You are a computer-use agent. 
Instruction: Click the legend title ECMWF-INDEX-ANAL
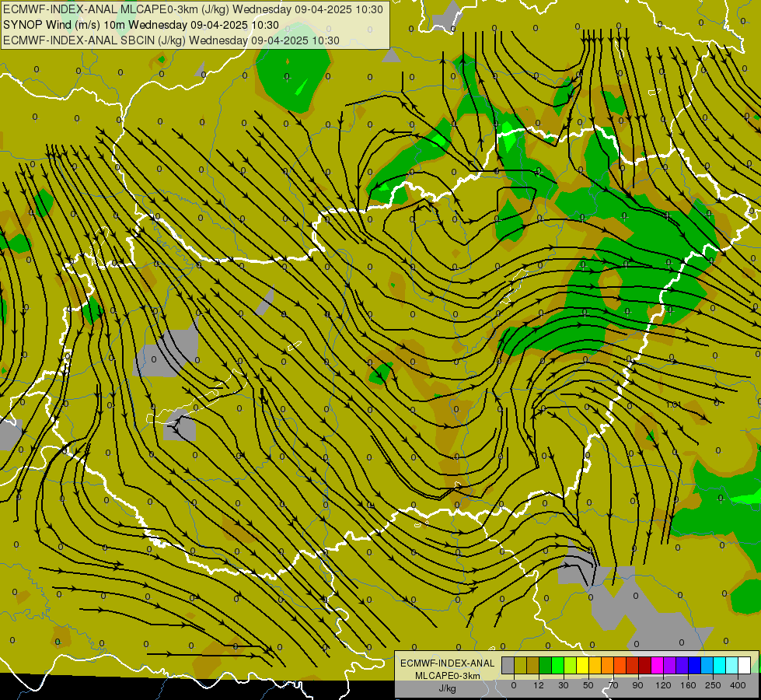click(x=447, y=663)
